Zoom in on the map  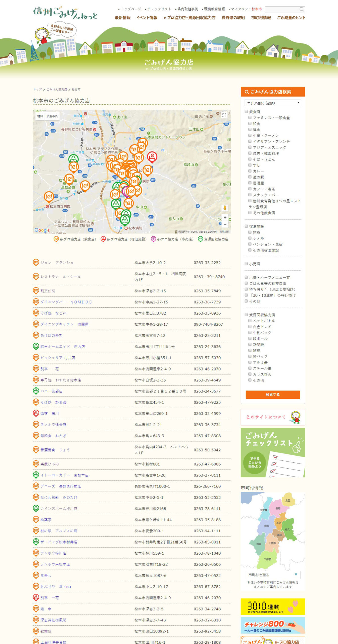[x=225, y=217]
